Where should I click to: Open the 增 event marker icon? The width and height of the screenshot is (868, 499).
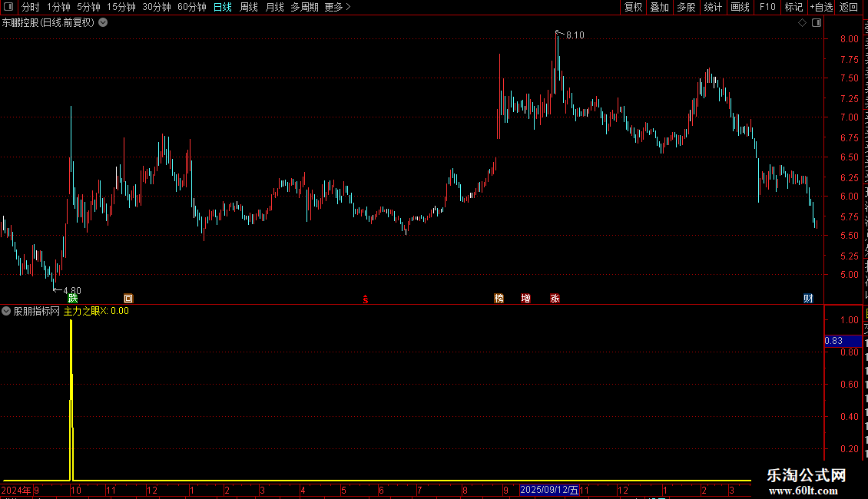point(526,299)
